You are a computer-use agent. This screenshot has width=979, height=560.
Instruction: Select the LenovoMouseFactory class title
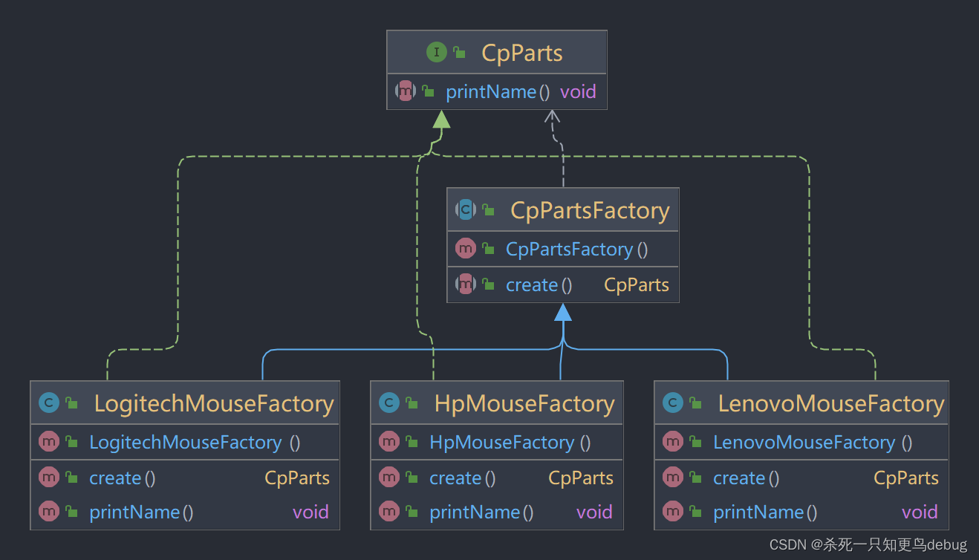pos(831,403)
